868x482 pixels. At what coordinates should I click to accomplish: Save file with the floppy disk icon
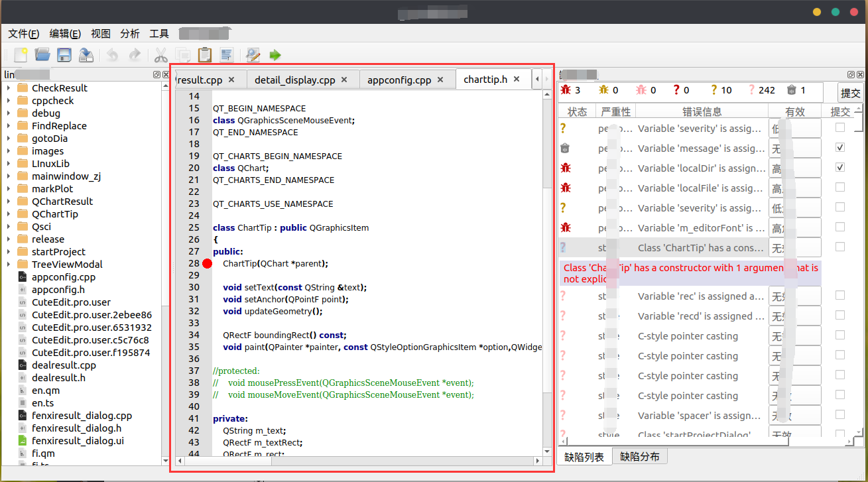tap(64, 55)
